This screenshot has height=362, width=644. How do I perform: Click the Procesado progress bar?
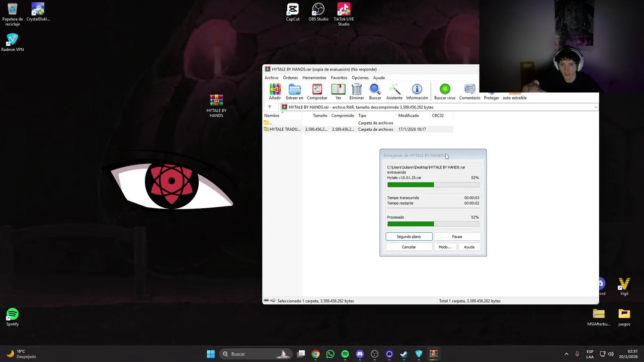[433, 224]
